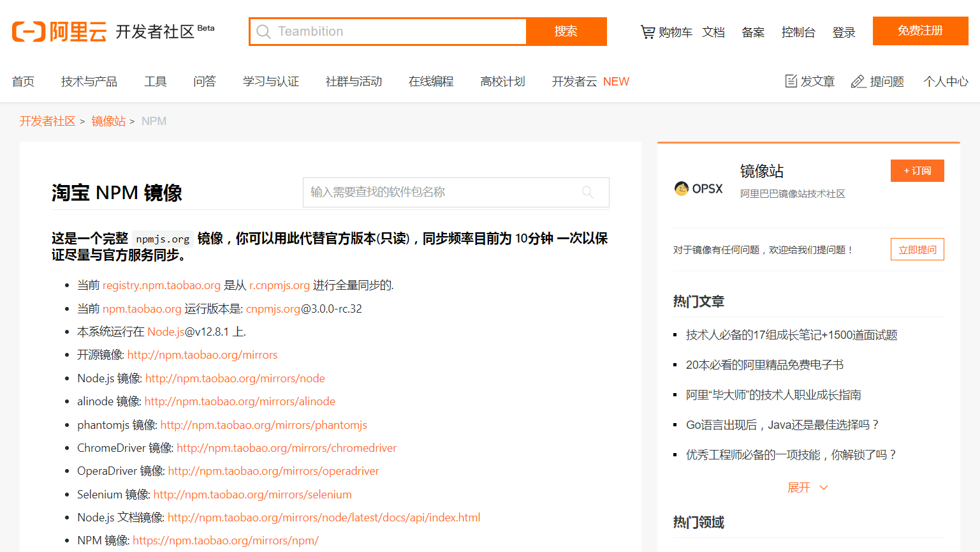Screen dimensions: 980x552
Task: Open 个人中心
Action: [x=946, y=82]
